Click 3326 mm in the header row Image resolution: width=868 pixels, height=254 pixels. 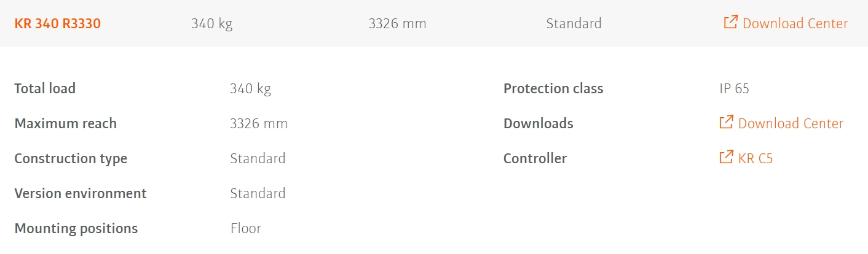tap(397, 24)
